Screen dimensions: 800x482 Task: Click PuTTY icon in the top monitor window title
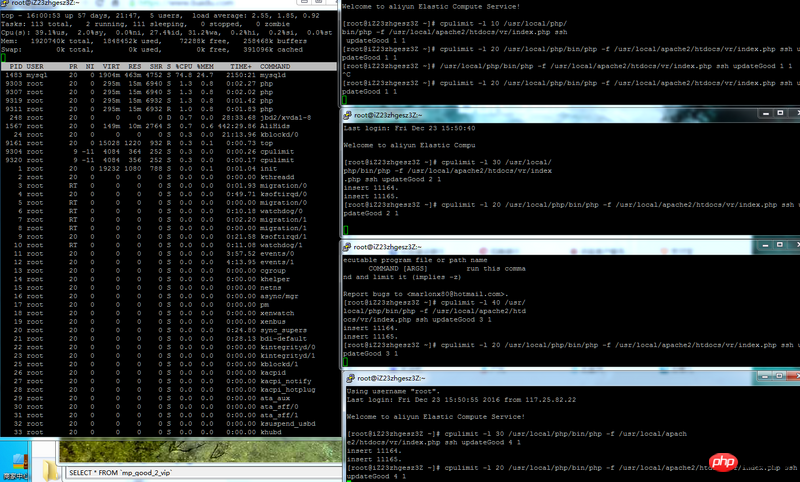[x=5, y=4]
